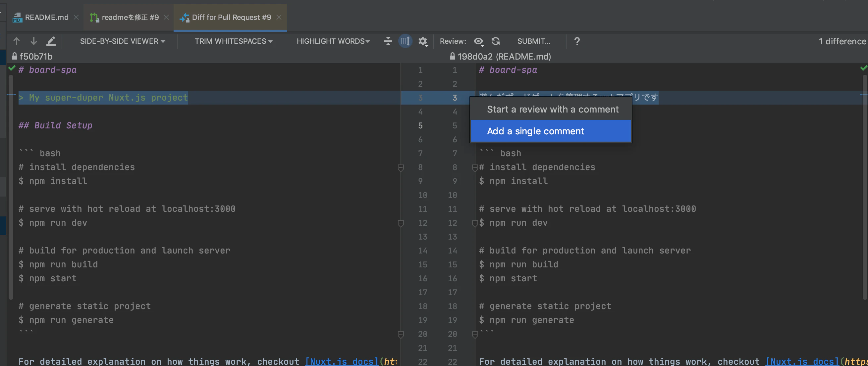The width and height of the screenshot is (868, 366).
Task: Click the pencil jump-to-source icon
Action: tap(51, 41)
